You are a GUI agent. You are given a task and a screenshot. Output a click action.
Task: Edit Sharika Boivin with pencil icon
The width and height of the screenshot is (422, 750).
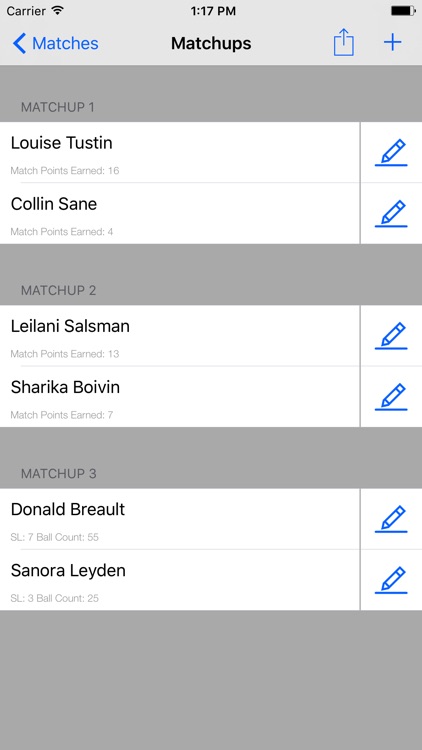pos(391,397)
